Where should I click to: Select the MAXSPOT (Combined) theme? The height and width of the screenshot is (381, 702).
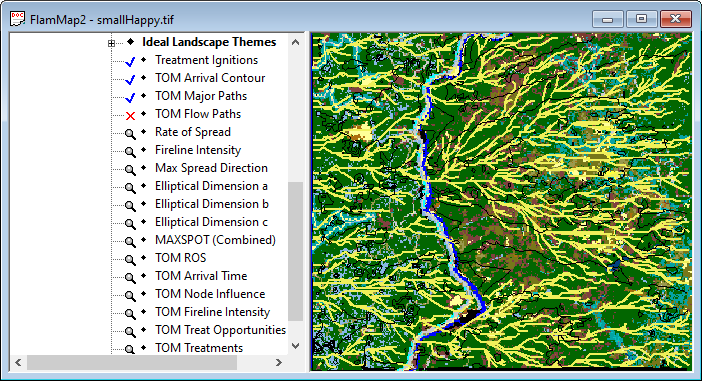(x=215, y=240)
